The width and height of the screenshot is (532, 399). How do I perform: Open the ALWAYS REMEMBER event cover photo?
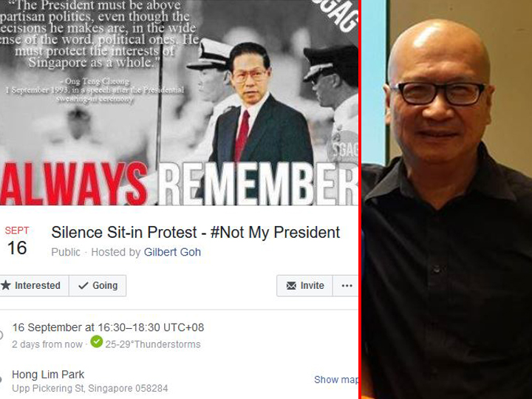point(179,103)
